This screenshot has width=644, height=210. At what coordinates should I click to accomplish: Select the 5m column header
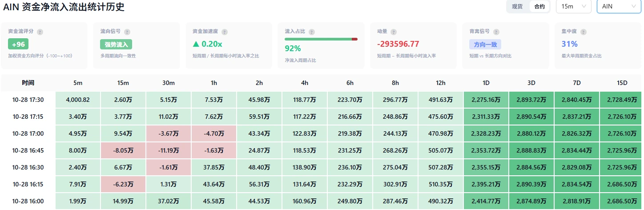tap(78, 83)
